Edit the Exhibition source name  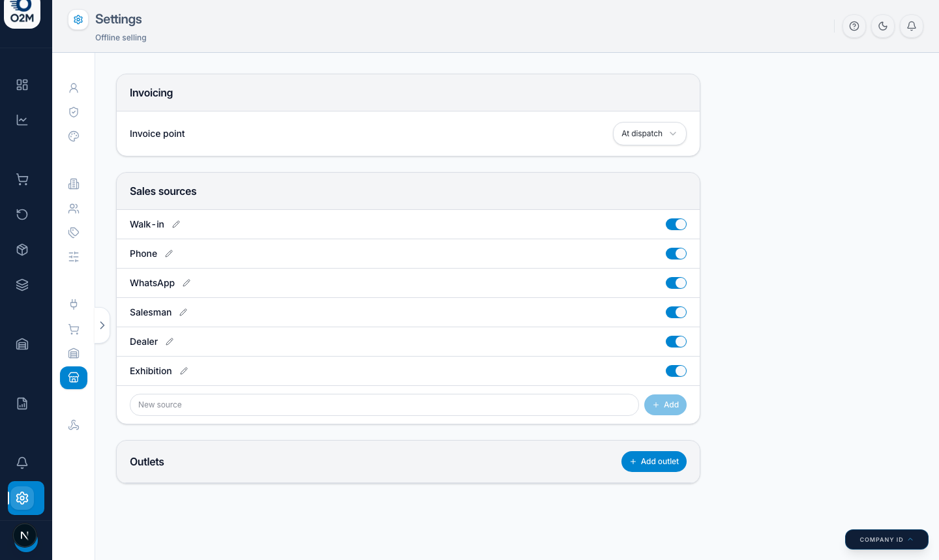(x=184, y=371)
